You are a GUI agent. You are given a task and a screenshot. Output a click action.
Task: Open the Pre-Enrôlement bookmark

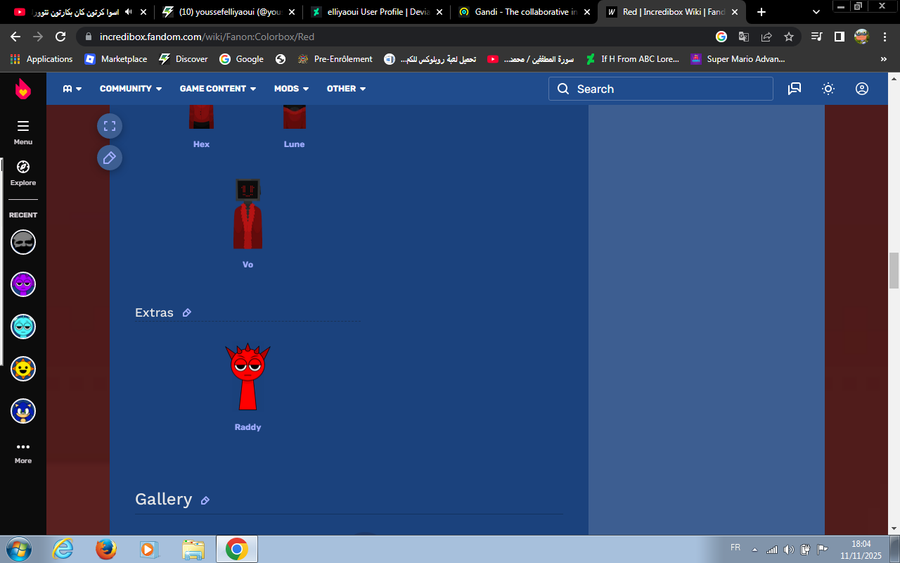[335, 59]
